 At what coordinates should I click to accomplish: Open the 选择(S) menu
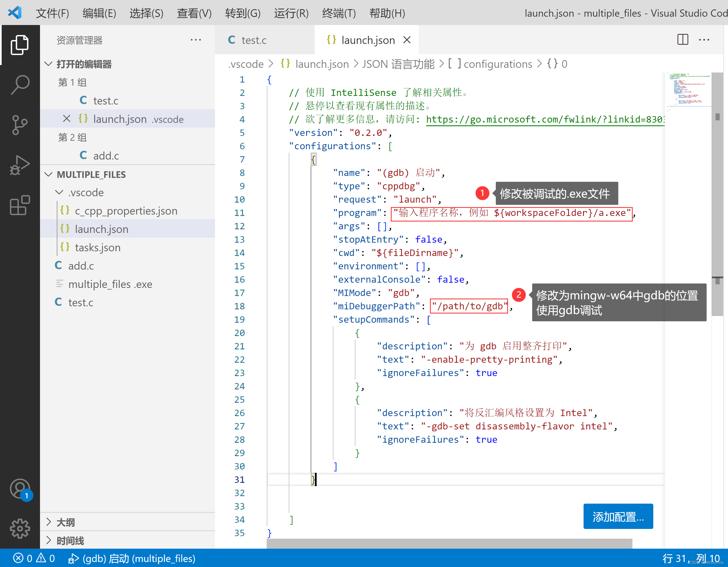tap(146, 13)
